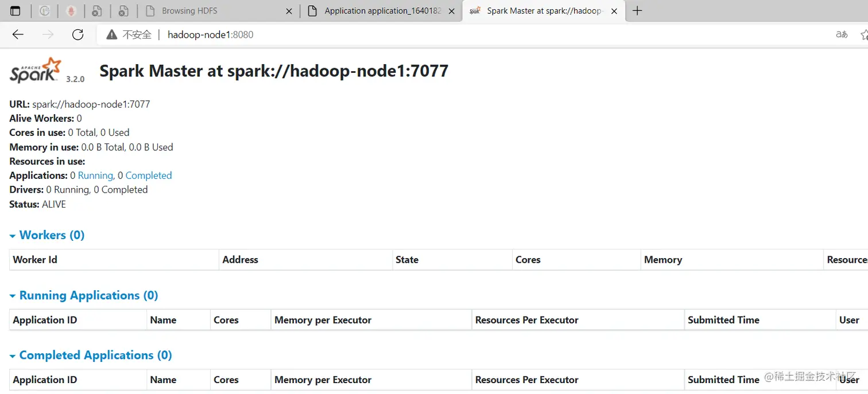View the not secure warning icon

tap(112, 34)
